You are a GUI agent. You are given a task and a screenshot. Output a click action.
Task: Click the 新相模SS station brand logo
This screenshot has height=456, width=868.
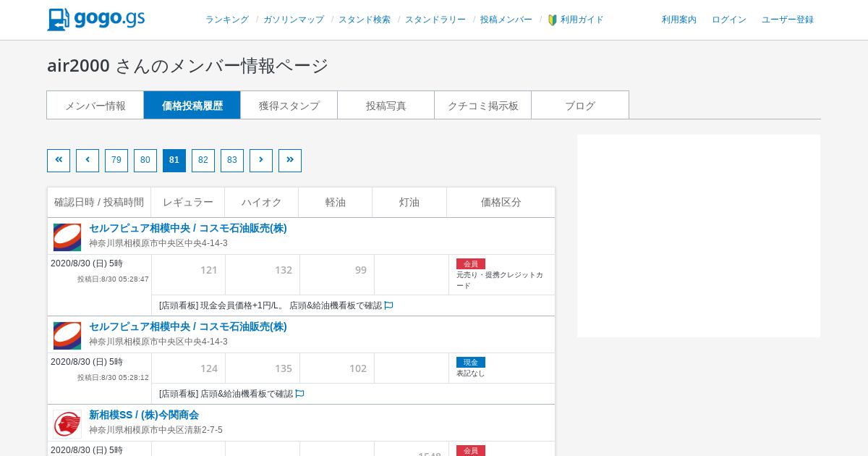(x=67, y=424)
